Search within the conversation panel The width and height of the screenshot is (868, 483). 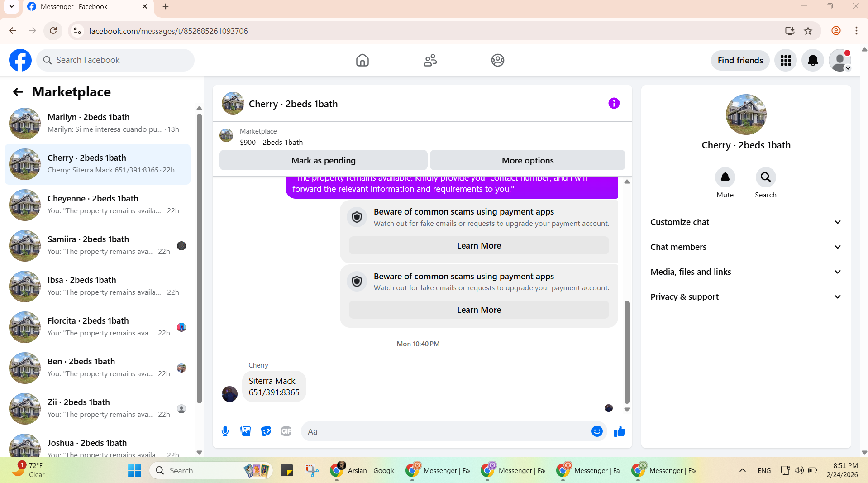[x=766, y=177]
